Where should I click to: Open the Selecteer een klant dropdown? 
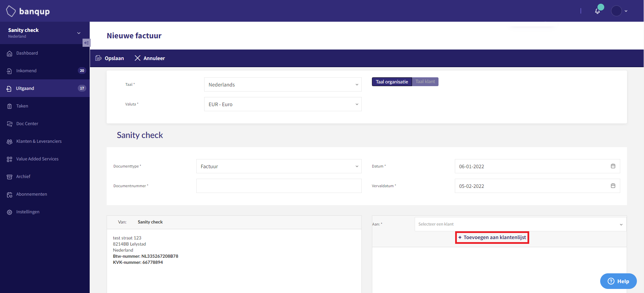[521, 224]
